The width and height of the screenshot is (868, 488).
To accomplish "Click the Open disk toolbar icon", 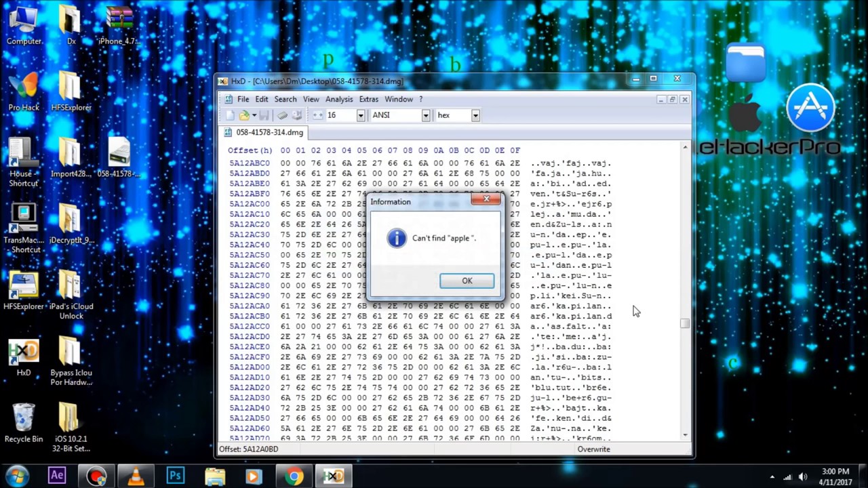I will point(297,115).
